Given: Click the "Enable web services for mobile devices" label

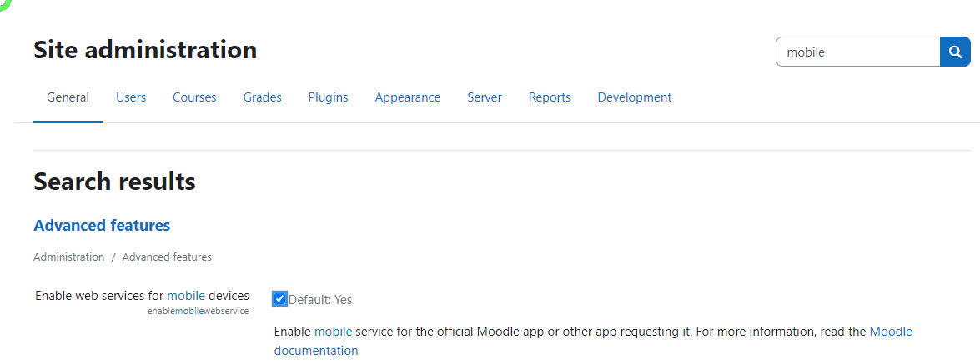Looking at the screenshot, I should tap(142, 296).
